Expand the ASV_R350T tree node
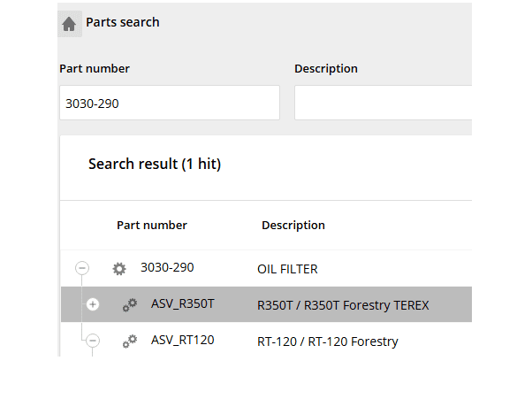 (x=93, y=304)
